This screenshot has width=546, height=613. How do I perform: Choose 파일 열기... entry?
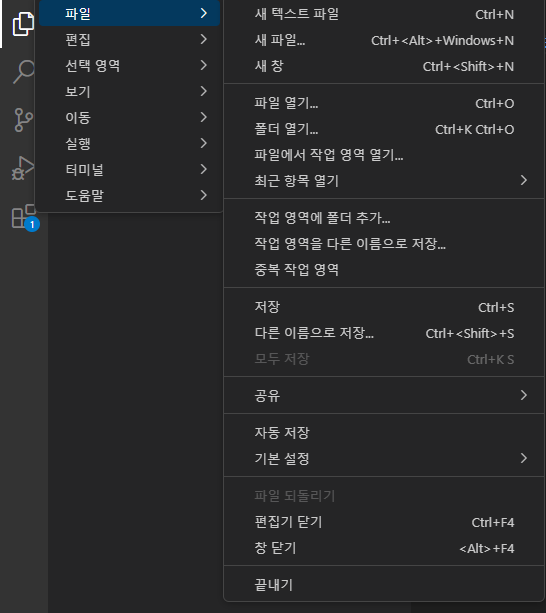(x=384, y=103)
